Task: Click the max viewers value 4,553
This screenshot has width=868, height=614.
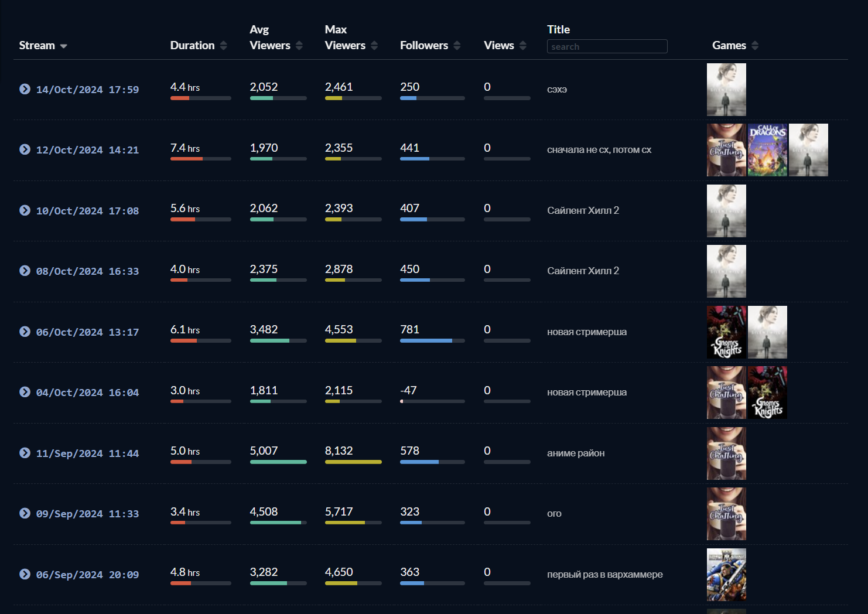Action: pos(339,329)
